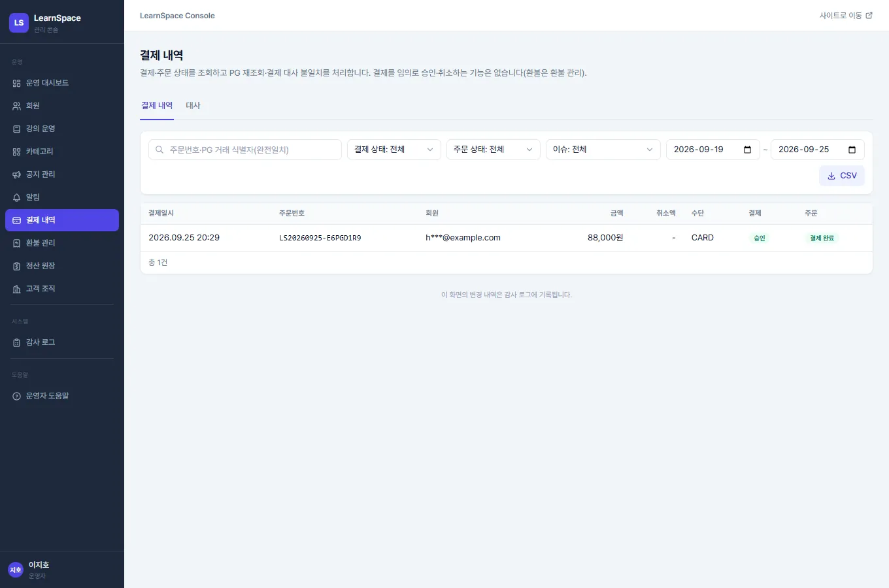The width and height of the screenshot is (889, 588).
Task: Open 운영 대시보드 from the sidebar
Action: tap(62, 83)
